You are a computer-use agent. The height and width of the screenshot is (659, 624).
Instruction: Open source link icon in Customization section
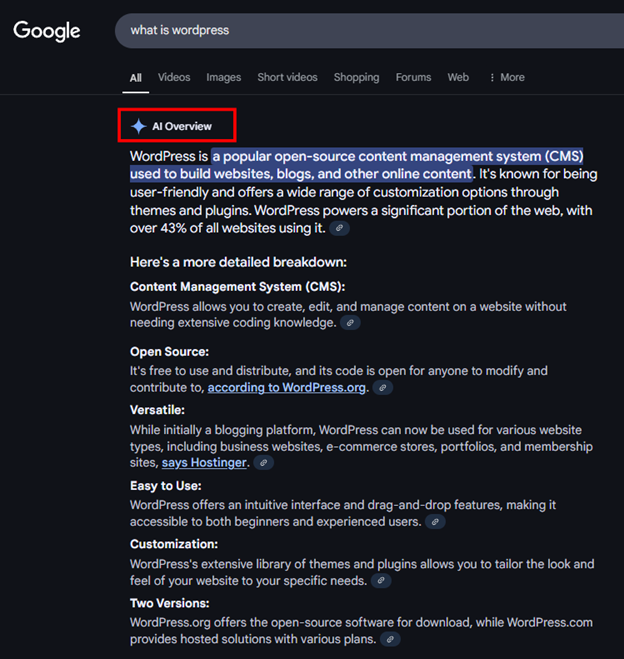(380, 581)
